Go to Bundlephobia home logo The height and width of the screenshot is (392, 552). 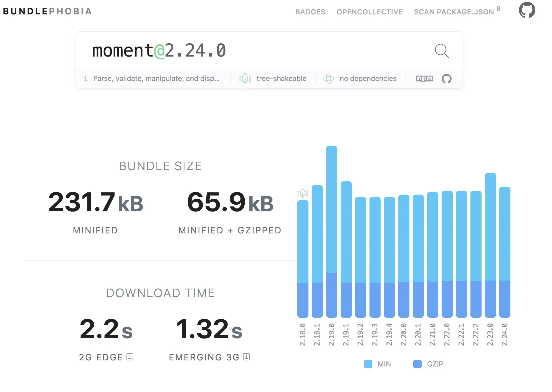click(47, 11)
